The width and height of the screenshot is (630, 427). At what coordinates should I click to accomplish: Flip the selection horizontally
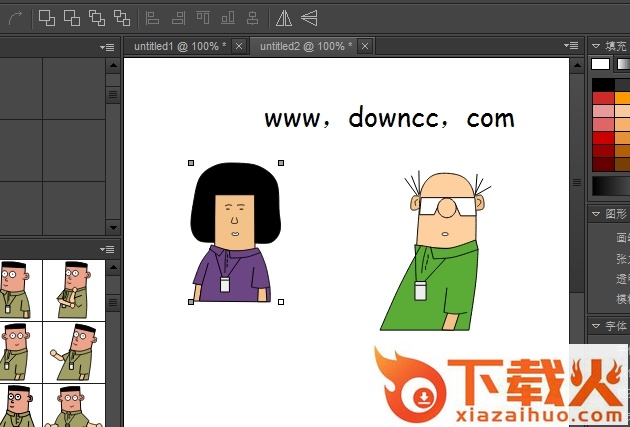pyautogui.click(x=284, y=17)
